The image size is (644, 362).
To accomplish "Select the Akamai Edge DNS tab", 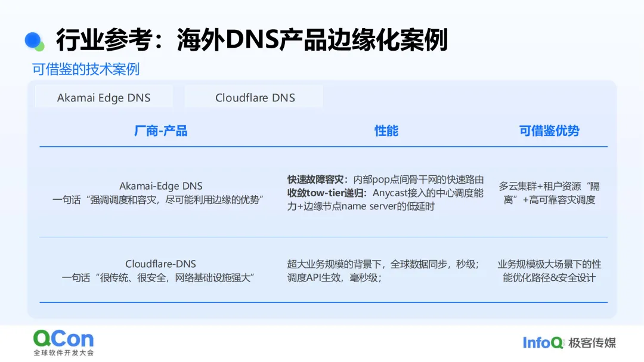I will point(104,97).
